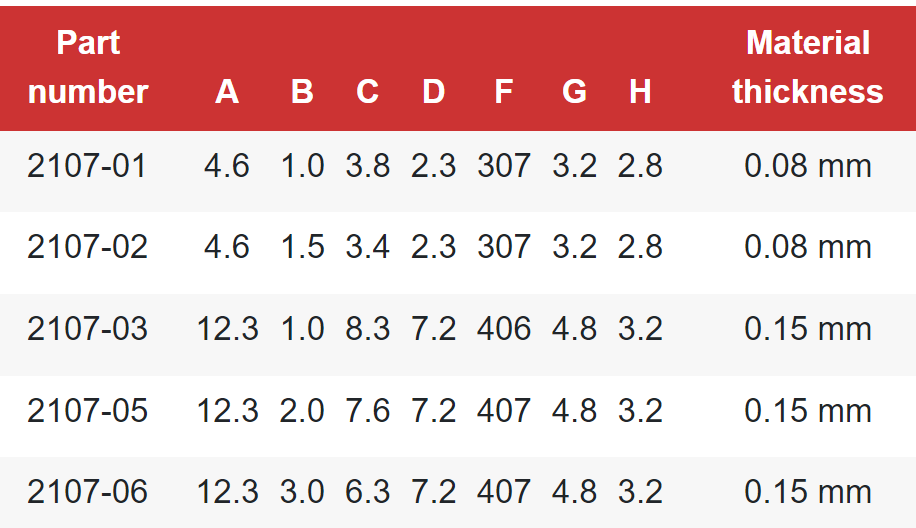Click C value 7.6 in 2107-05 row

pos(367,410)
